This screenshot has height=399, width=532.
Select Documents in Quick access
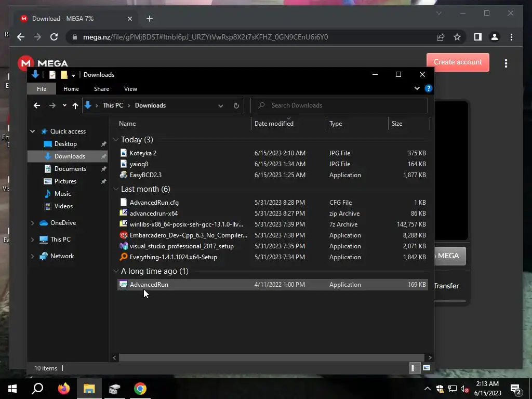point(70,169)
